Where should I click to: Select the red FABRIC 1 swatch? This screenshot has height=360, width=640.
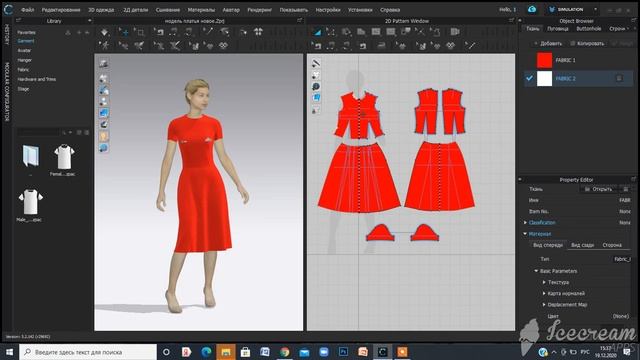coord(544,60)
